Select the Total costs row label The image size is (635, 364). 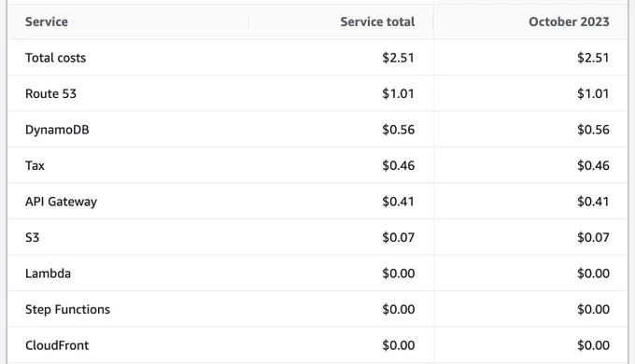[55, 58]
